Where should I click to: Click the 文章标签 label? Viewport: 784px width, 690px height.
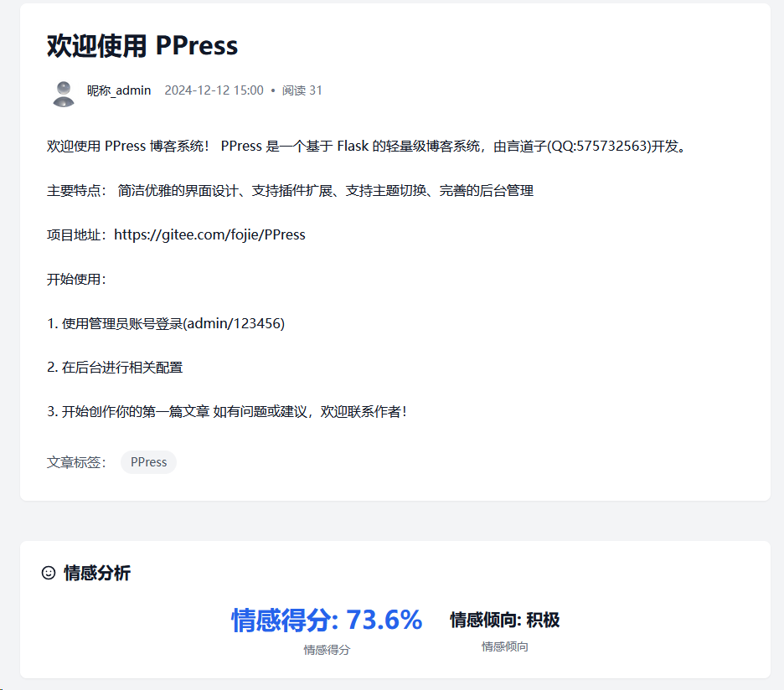point(76,462)
